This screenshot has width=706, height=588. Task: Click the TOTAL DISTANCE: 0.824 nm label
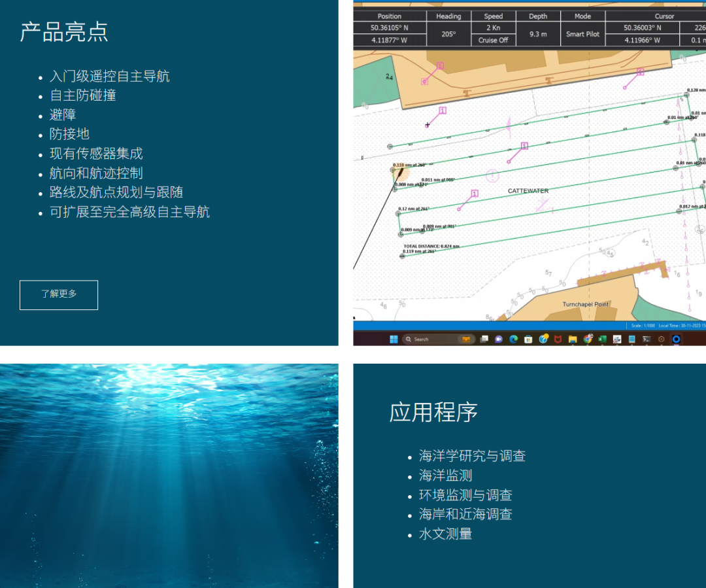(x=431, y=246)
